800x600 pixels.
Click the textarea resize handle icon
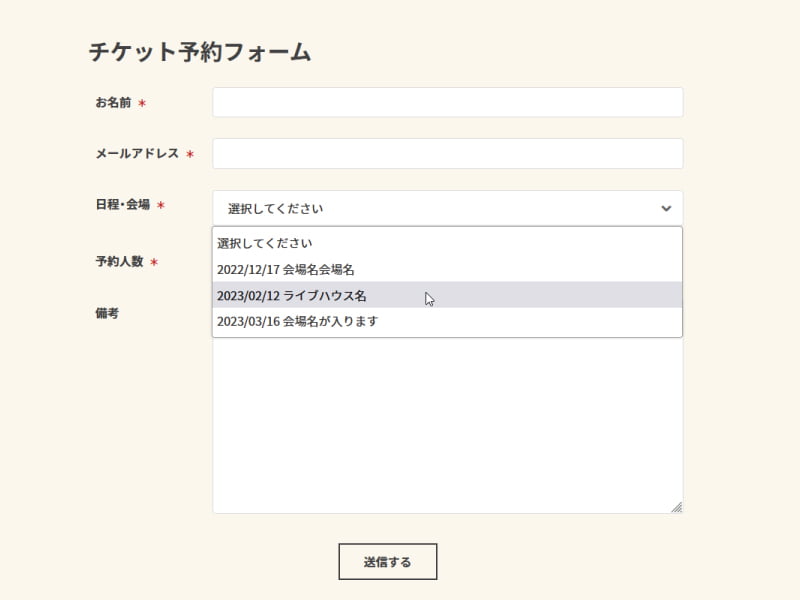pyautogui.click(x=676, y=505)
